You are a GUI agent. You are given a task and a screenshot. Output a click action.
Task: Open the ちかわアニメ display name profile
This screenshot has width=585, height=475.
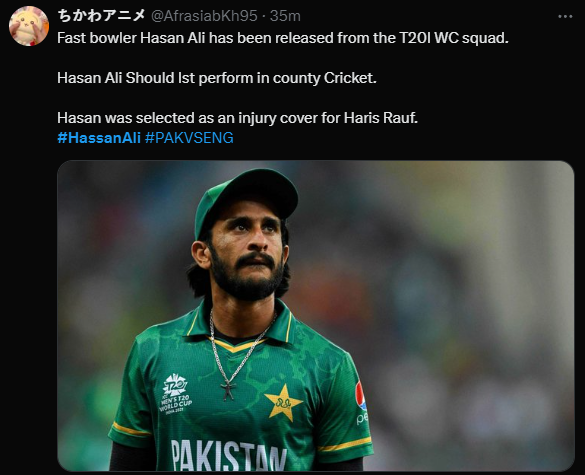tap(101, 15)
